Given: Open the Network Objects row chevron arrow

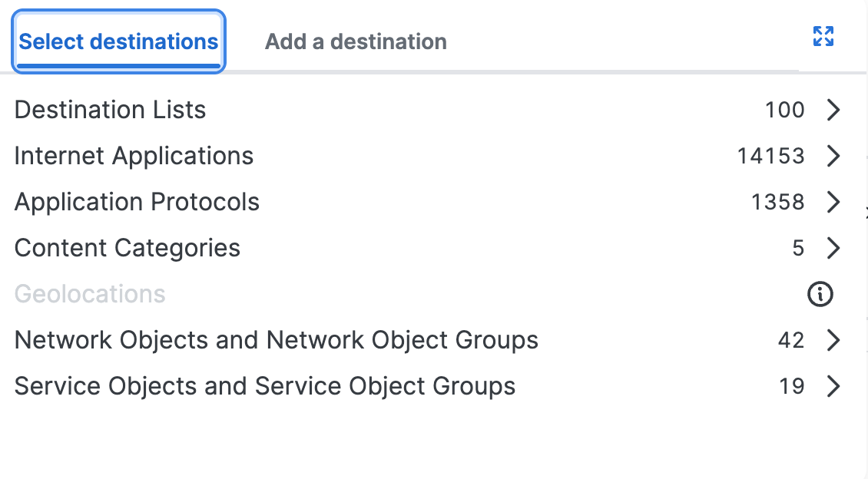Looking at the screenshot, I should 833,340.
